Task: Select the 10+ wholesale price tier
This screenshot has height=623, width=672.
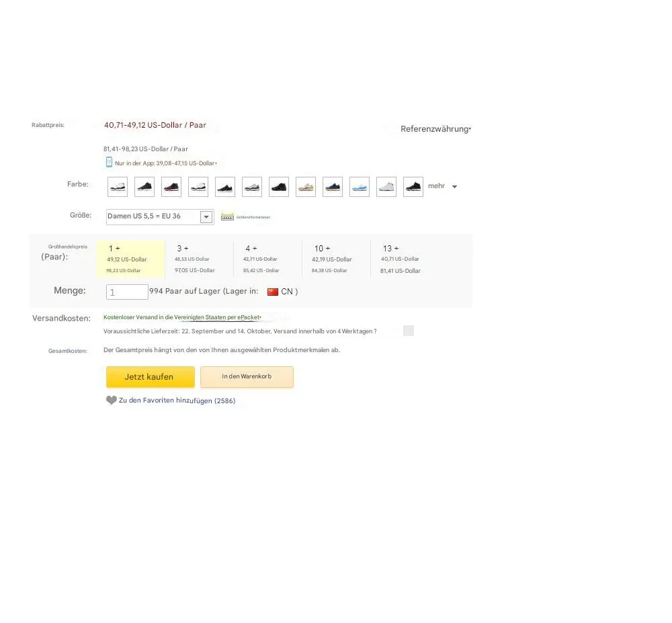Action: pos(335,259)
